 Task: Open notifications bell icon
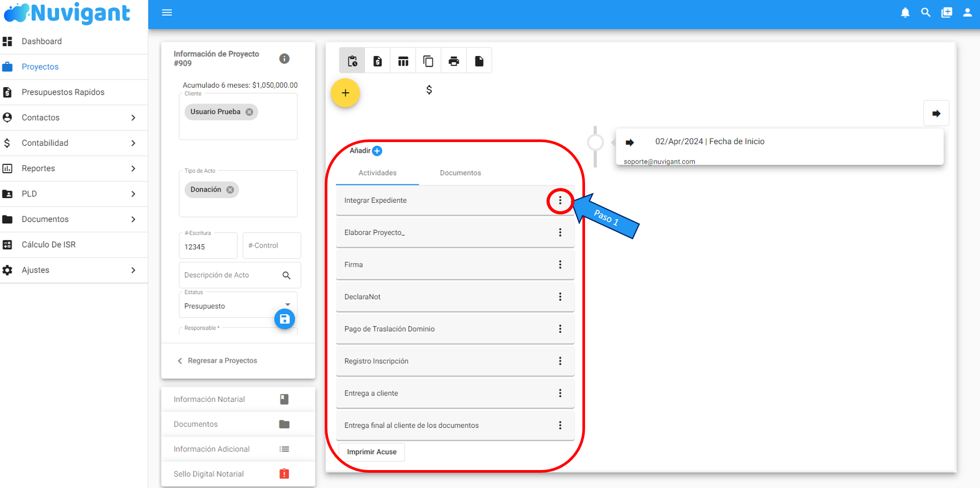(x=905, y=13)
